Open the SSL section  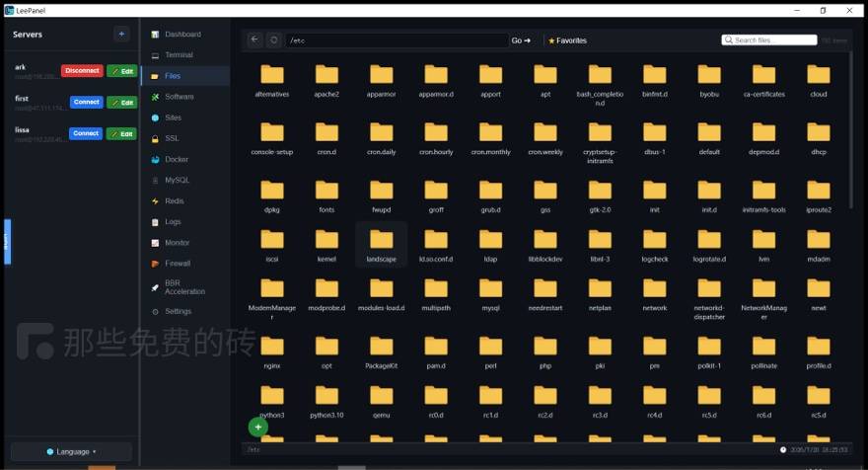172,138
